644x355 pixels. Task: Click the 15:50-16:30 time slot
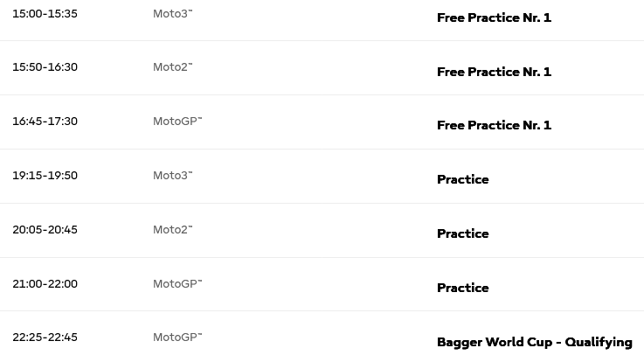45,67
